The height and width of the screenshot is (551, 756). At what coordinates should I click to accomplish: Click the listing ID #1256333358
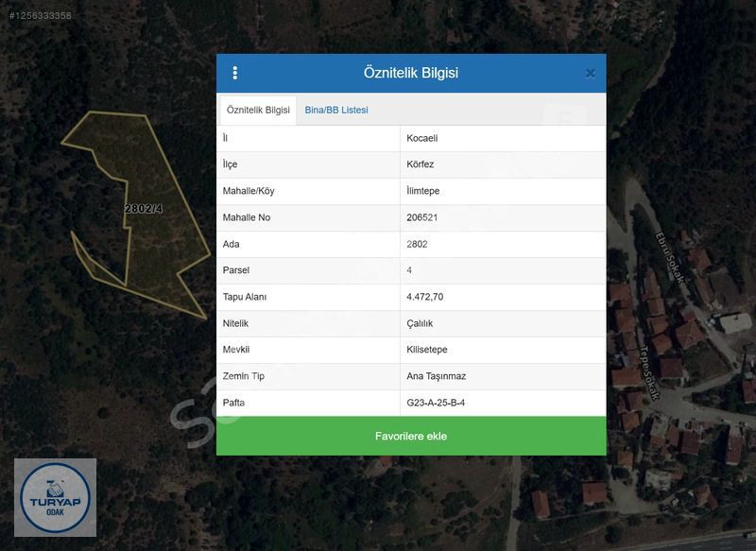click(x=40, y=16)
